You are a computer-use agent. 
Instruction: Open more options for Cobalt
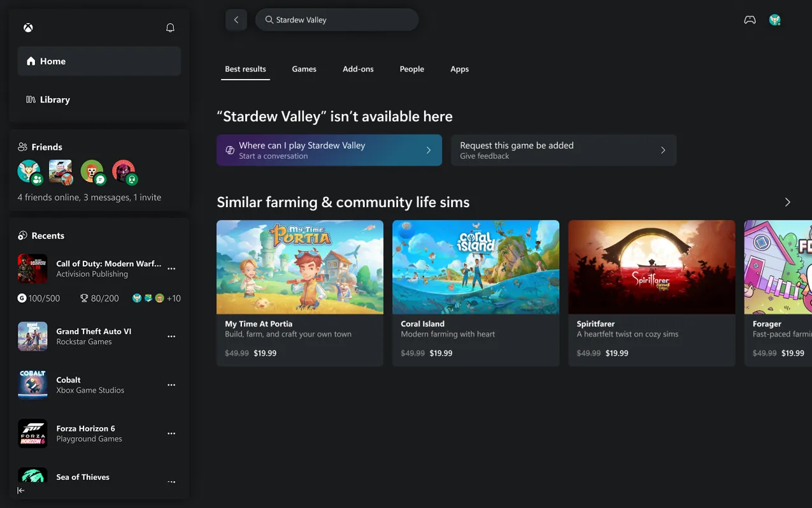[171, 385]
